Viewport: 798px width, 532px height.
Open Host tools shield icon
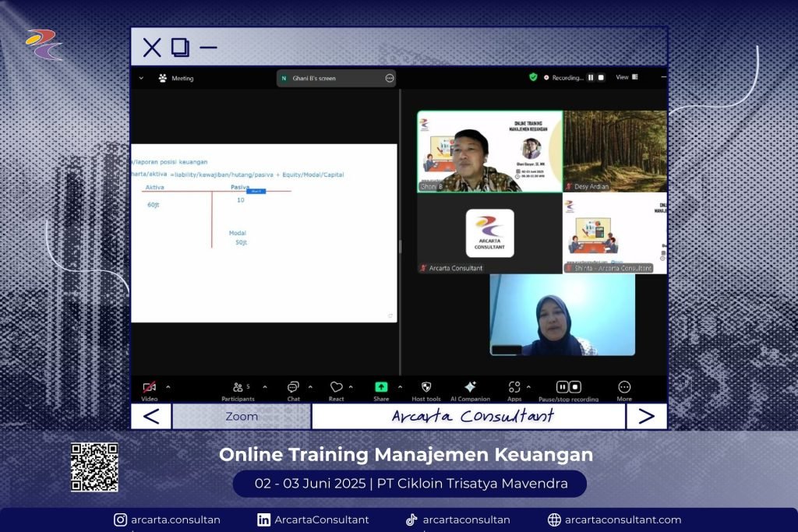[x=426, y=387]
